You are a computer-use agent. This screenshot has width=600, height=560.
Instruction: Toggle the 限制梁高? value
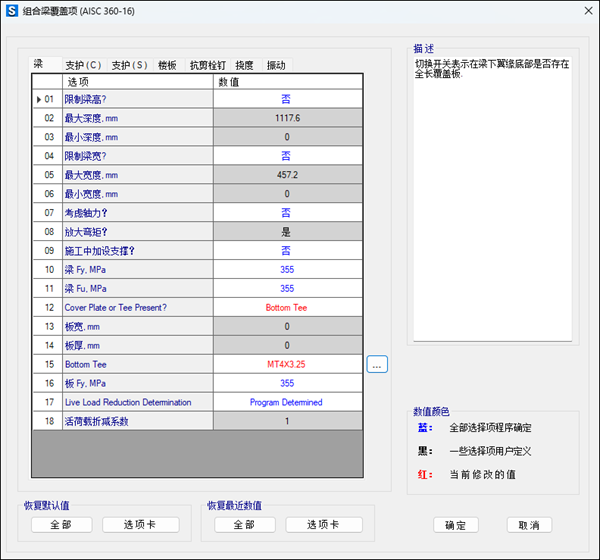click(285, 99)
